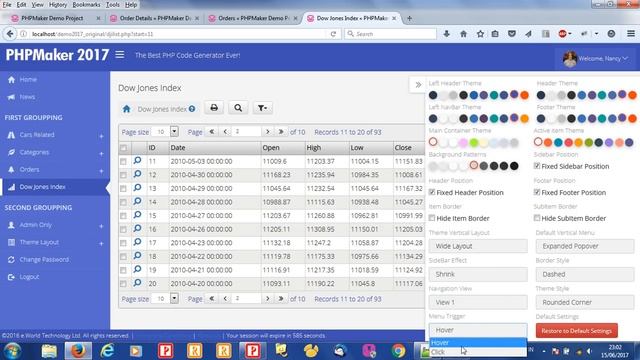
Task: Switch to Orders browser tab
Action: click(x=253, y=18)
